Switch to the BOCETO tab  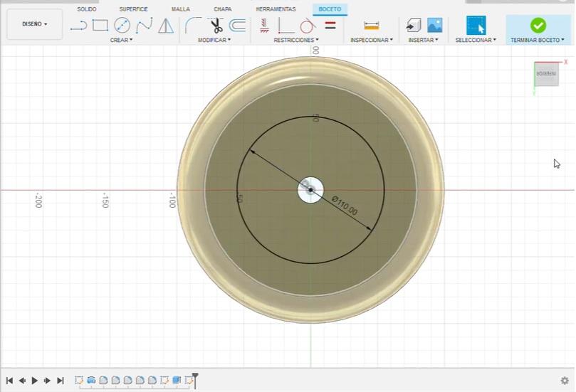point(330,9)
